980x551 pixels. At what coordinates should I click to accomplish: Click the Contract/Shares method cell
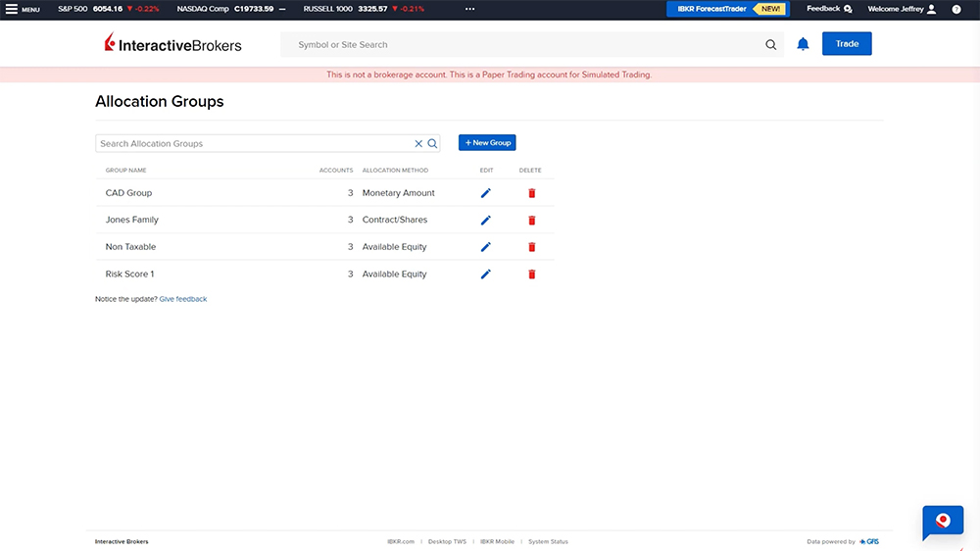point(394,220)
